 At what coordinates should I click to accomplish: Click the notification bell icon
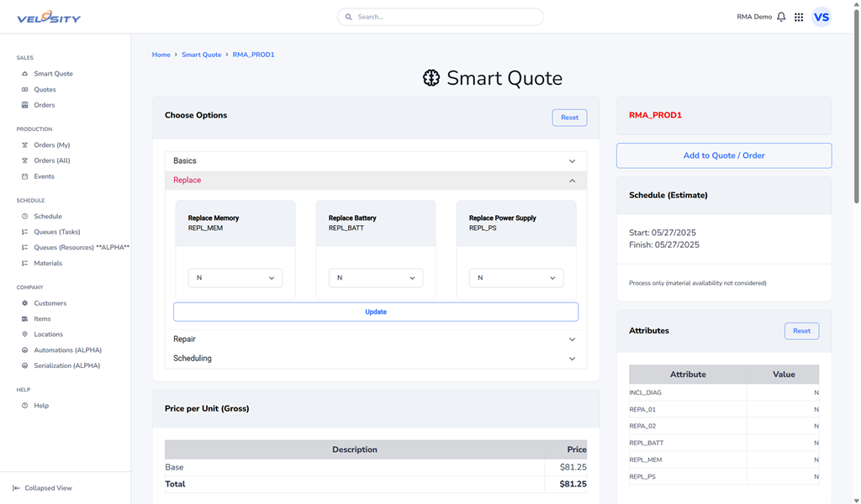[781, 17]
